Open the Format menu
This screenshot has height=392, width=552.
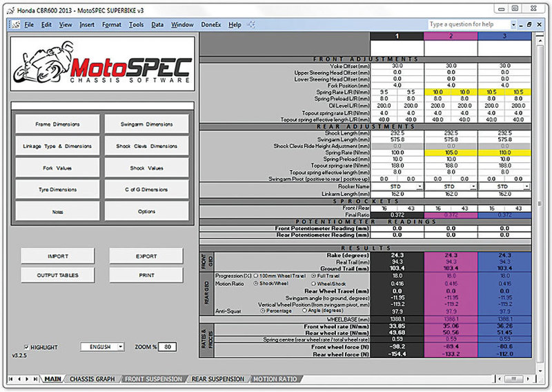click(112, 25)
